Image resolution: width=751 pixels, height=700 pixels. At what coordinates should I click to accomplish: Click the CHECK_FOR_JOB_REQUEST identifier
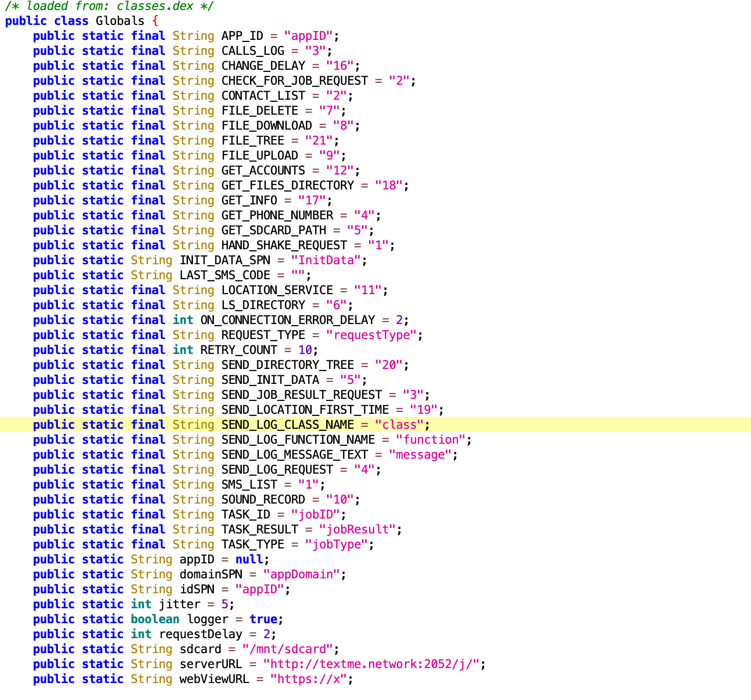pos(294,81)
